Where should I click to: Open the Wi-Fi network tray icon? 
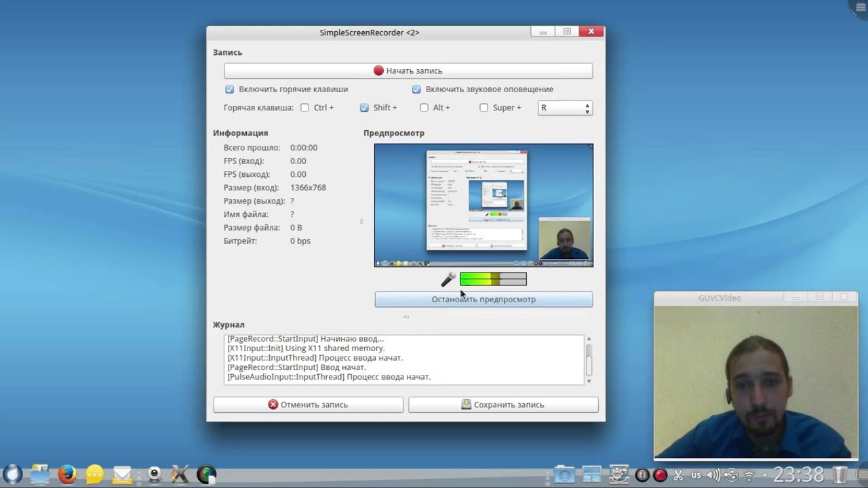point(749,475)
